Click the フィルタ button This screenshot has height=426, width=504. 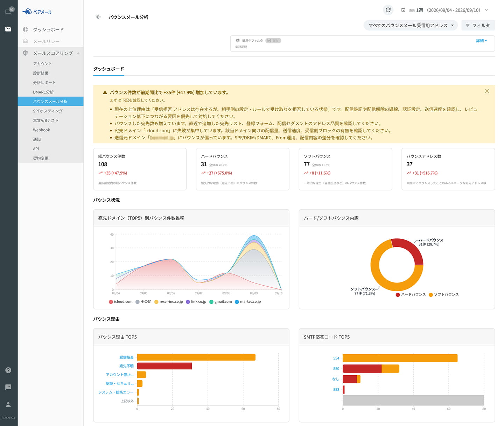point(478,26)
